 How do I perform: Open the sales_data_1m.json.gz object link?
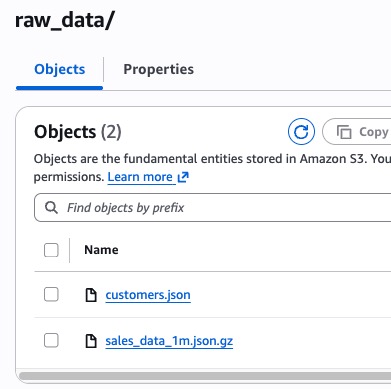click(x=169, y=341)
